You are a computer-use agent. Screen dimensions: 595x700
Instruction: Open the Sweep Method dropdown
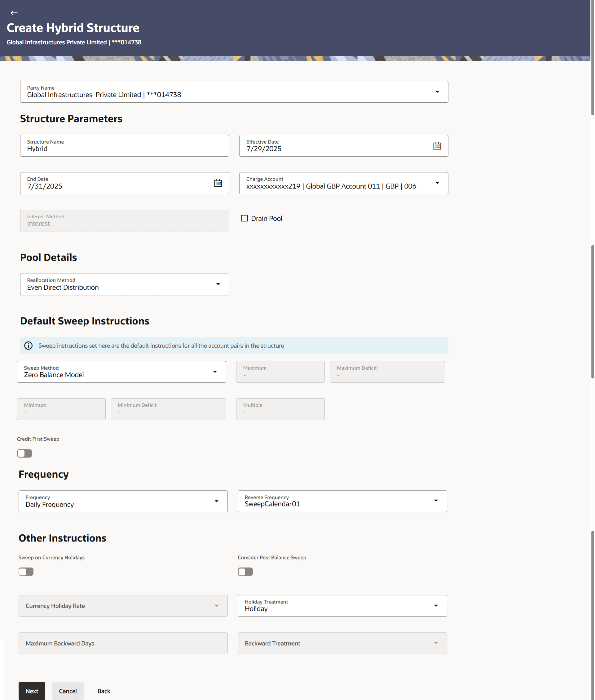tap(215, 372)
